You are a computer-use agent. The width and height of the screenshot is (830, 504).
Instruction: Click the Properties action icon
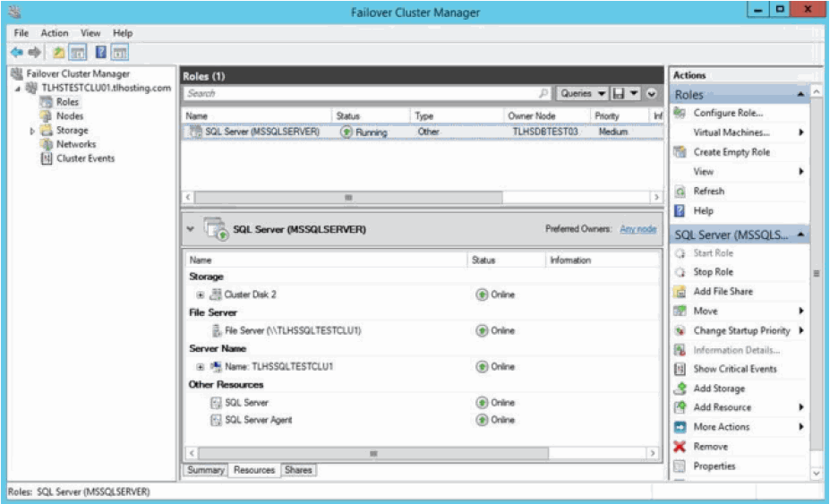click(680, 466)
